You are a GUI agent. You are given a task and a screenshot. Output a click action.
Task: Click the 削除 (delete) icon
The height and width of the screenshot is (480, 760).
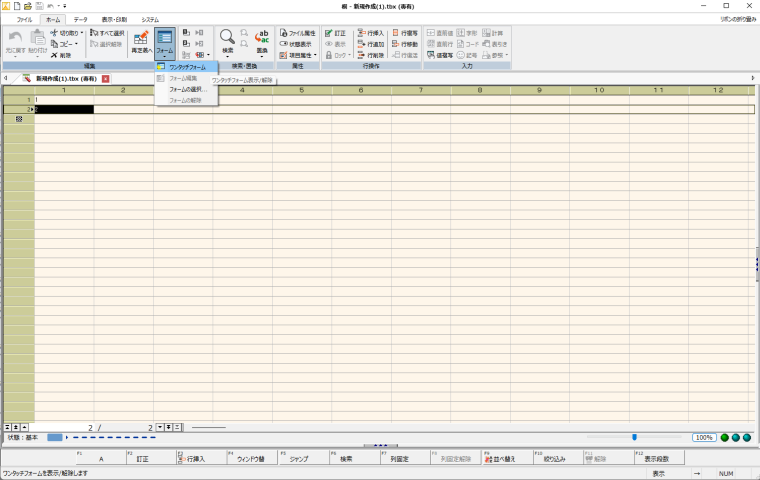click(60, 55)
